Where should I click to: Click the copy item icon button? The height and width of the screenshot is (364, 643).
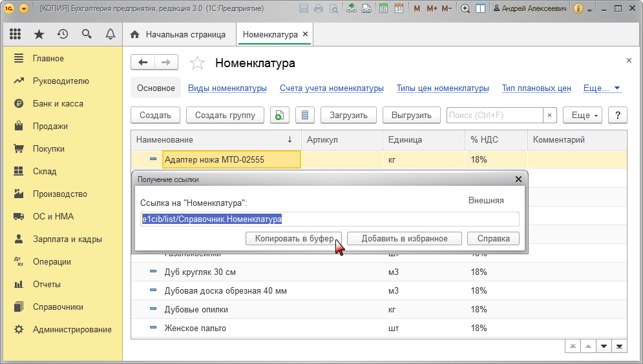279,115
